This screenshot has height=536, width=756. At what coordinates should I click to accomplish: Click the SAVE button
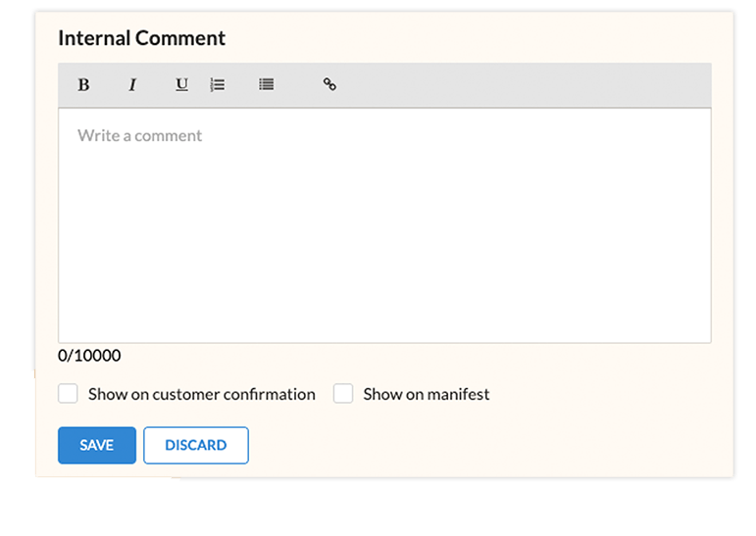point(97,445)
